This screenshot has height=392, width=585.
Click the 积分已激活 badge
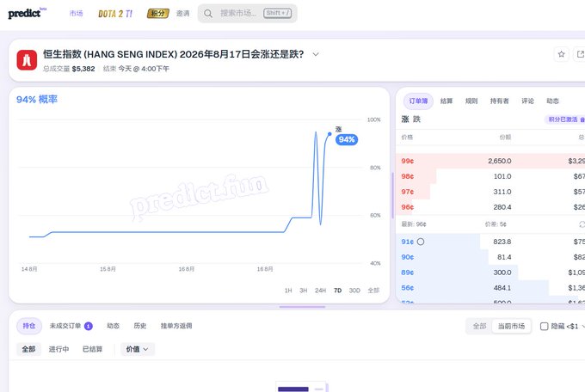pos(565,119)
